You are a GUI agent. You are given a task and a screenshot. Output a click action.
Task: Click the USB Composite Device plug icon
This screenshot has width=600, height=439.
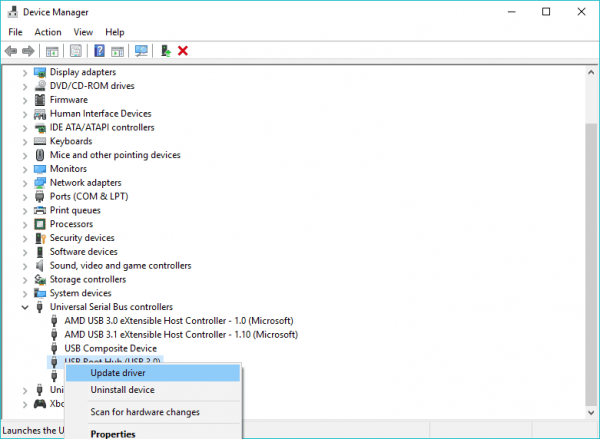[54, 349]
